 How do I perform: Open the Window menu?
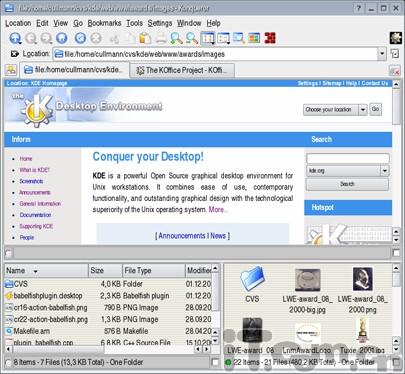point(189,23)
